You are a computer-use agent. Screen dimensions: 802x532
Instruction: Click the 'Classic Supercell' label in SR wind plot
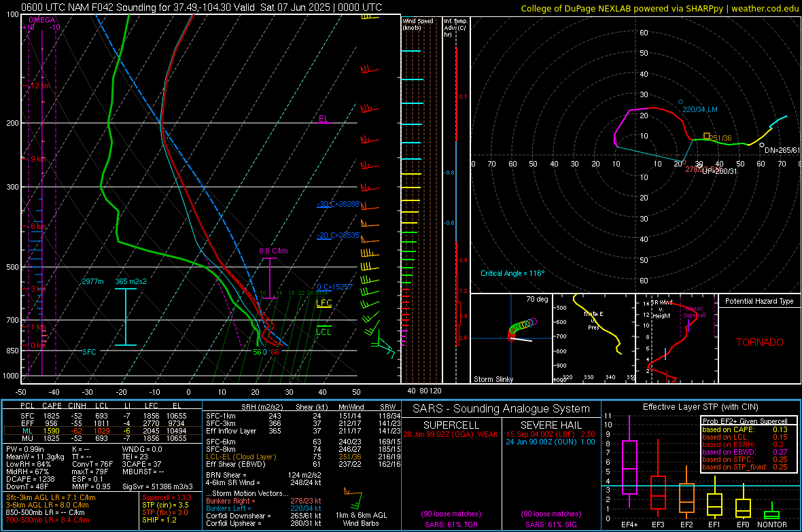[x=695, y=312]
